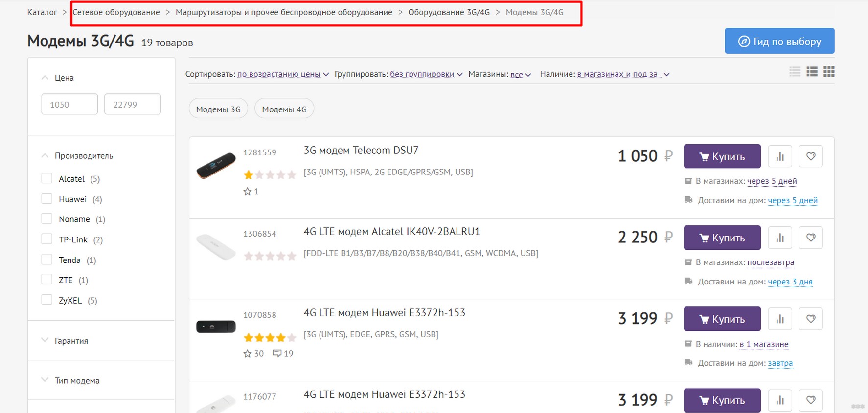Open star rating of Telecom DSU7
This screenshot has width=868, height=413.
(x=270, y=175)
